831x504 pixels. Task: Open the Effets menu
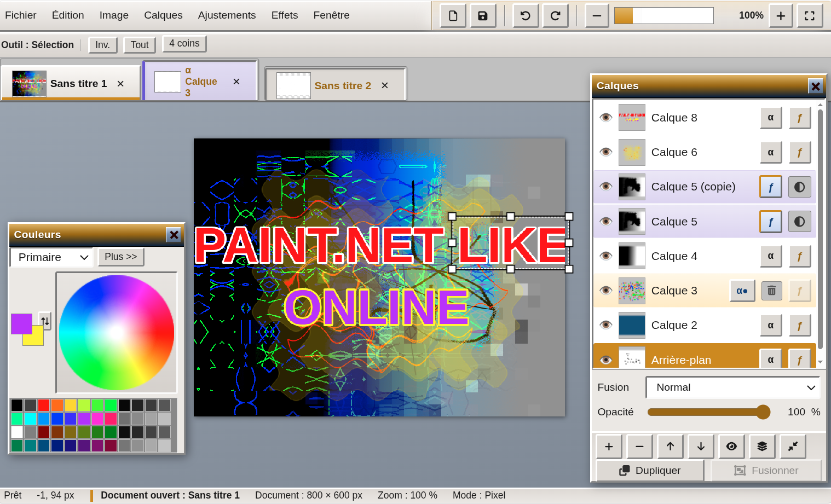point(285,15)
